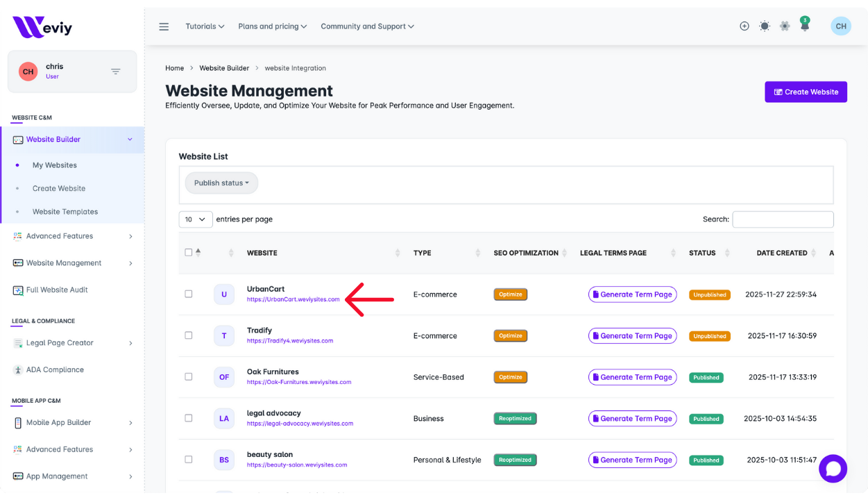Screen dimensions: 868x500
Task: Open the UrbanCart.weviysites.com link
Action: (x=293, y=299)
